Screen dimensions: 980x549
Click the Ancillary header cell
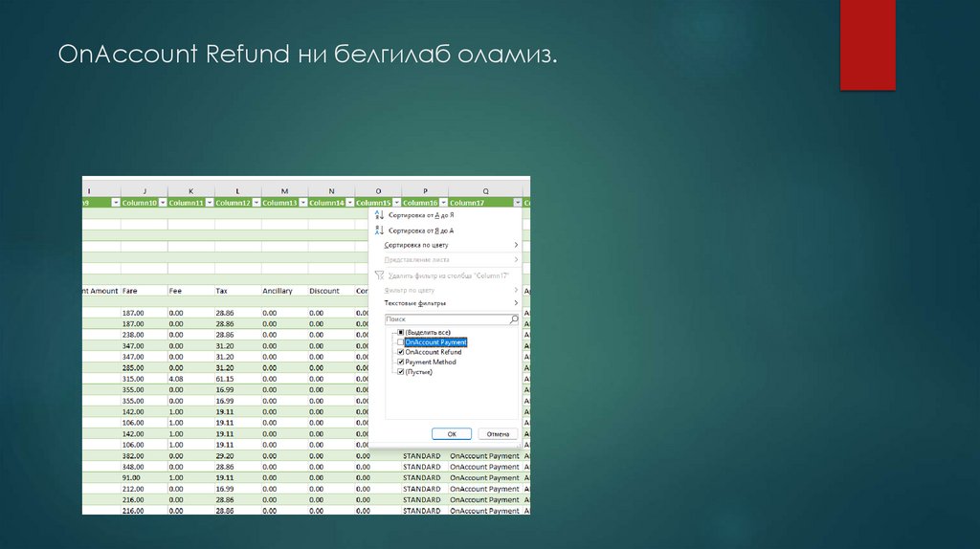(284, 291)
